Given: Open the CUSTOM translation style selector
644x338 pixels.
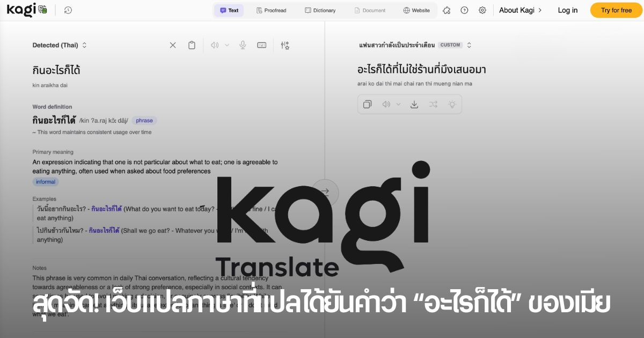Looking at the screenshot, I should point(469,45).
